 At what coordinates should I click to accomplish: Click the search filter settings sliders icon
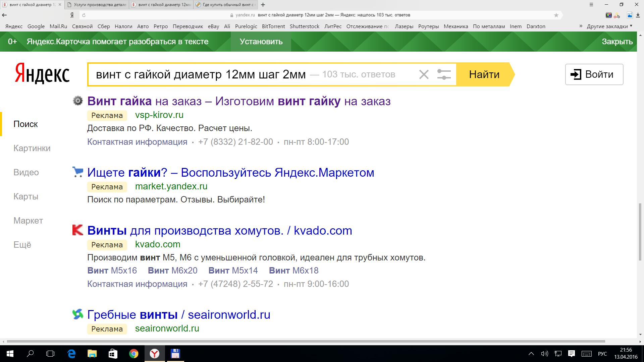pos(444,74)
